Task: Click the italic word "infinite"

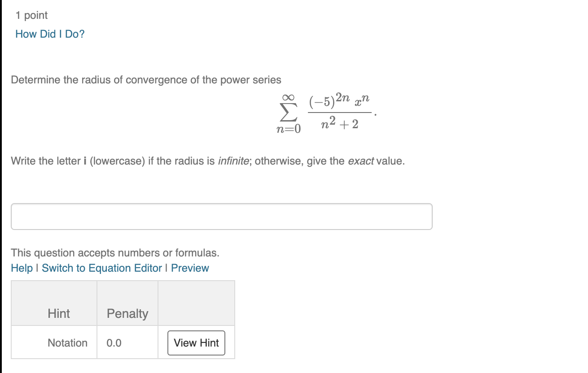Action: coord(233,161)
